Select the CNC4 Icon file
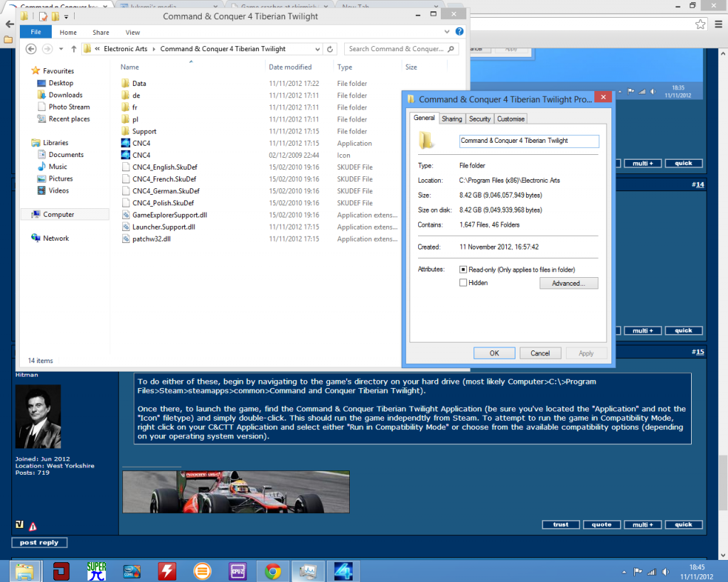 tap(141, 155)
